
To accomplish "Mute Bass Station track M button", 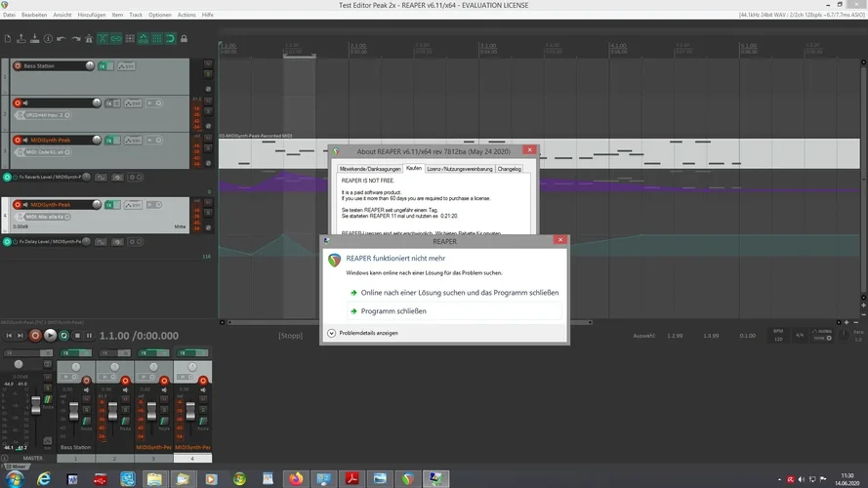I will [208, 64].
